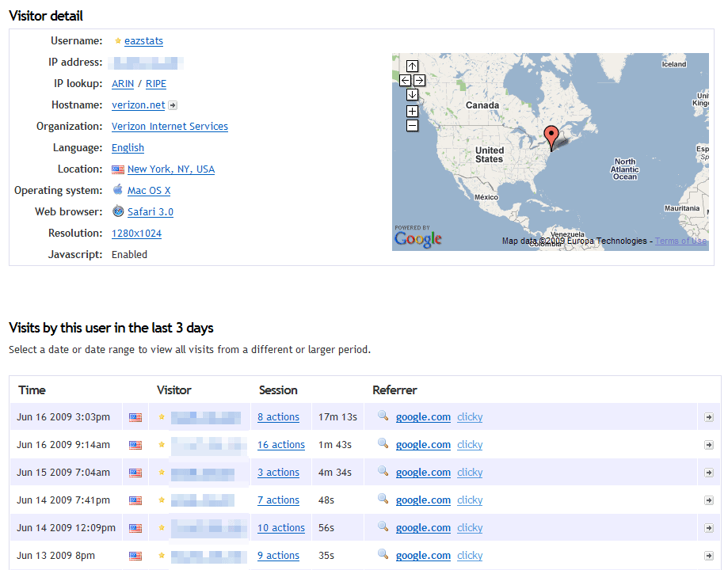728x570 pixels.
Task: Click the 'Jun 13 2009 8pm' time cell
Action: tap(55, 555)
